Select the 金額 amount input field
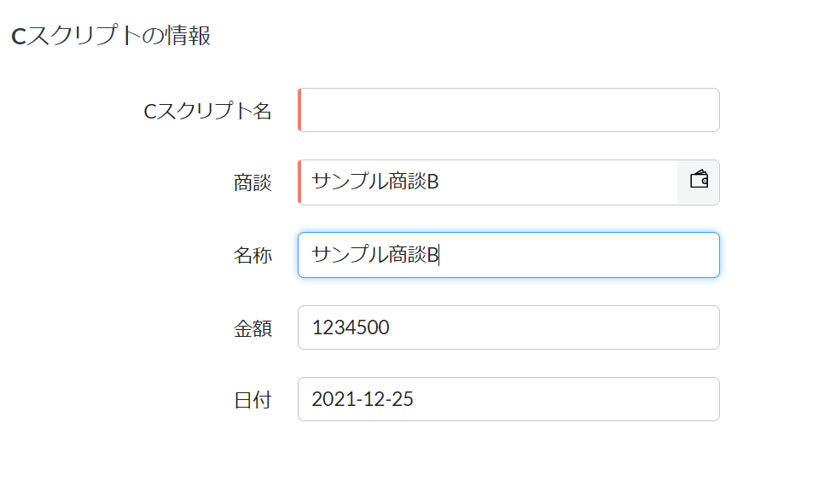The width and height of the screenshot is (830, 504). click(x=508, y=327)
